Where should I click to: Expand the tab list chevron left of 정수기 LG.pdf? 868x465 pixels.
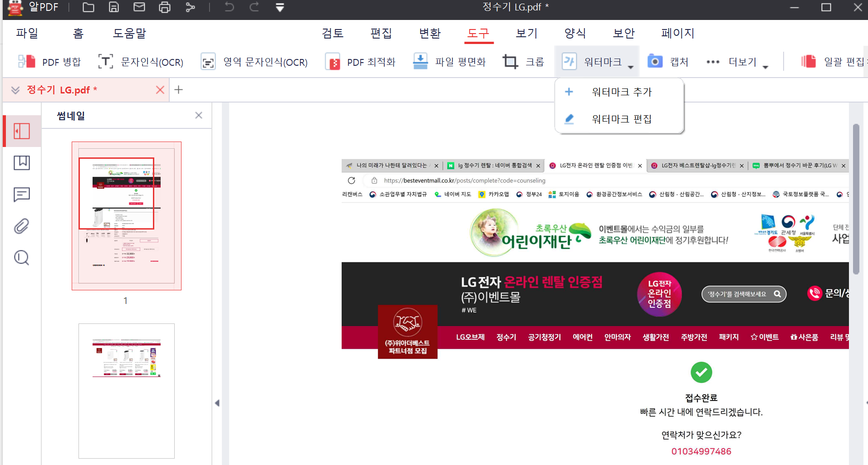(x=15, y=90)
